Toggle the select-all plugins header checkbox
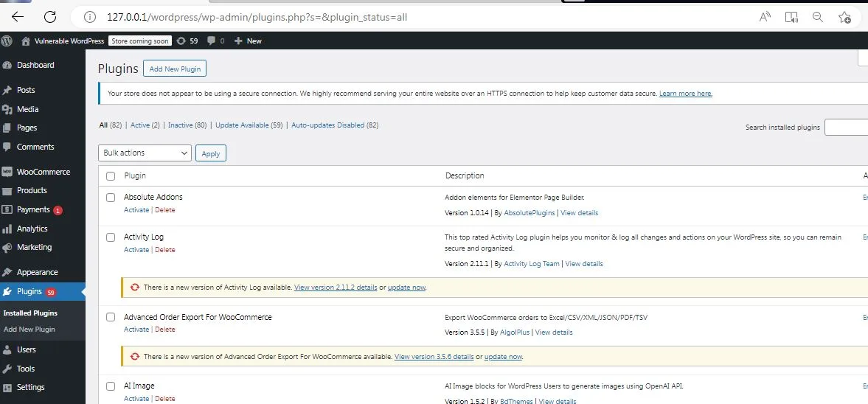Screen dimensions: 868x404 click(111, 176)
